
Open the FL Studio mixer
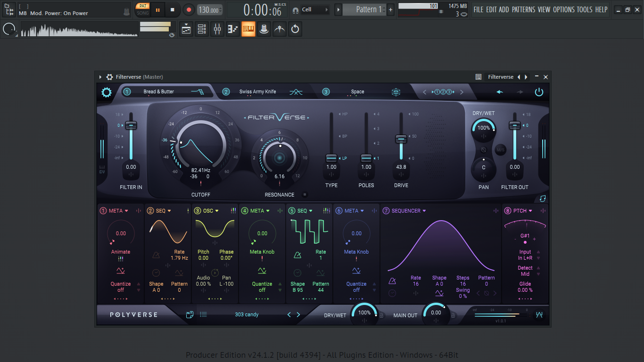click(x=217, y=29)
